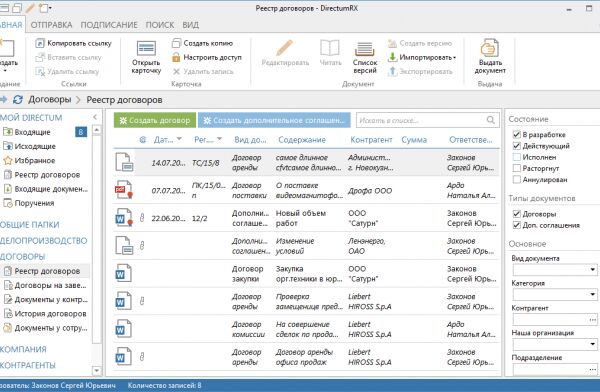Screen dimensions: 600x392
Task: Select Договоры на заве... in sidebar
Action: pyautogui.click(x=45, y=285)
